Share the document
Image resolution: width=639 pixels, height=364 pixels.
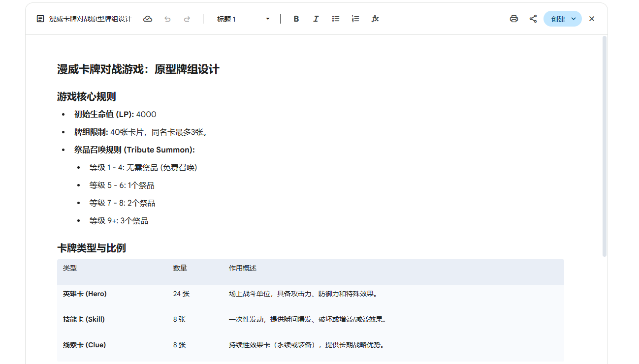(533, 19)
